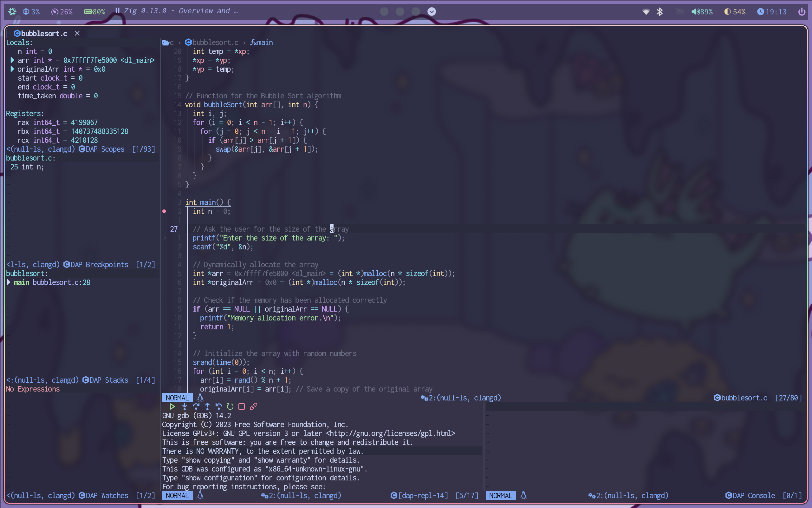Viewport: 812px width, 508px height.
Task: Switch to the first workspace dot
Action: [x=384, y=11]
